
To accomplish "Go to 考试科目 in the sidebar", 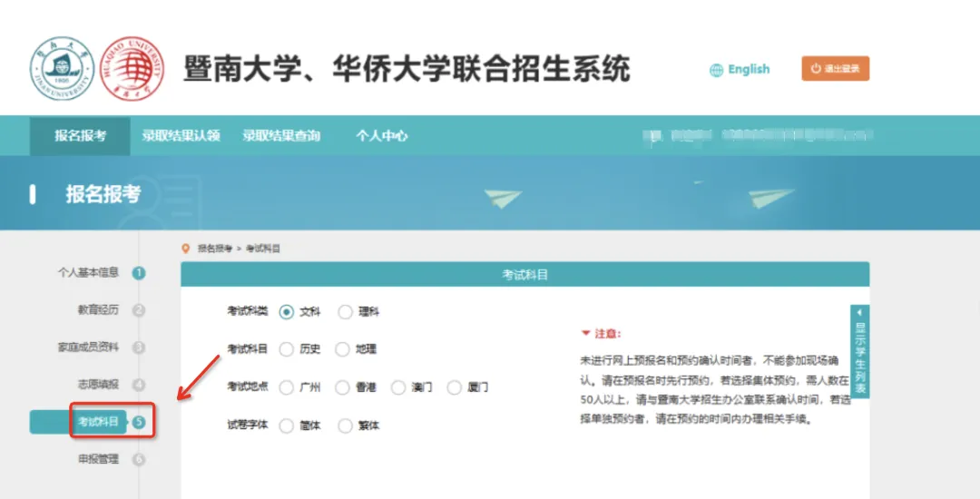I will coord(98,422).
